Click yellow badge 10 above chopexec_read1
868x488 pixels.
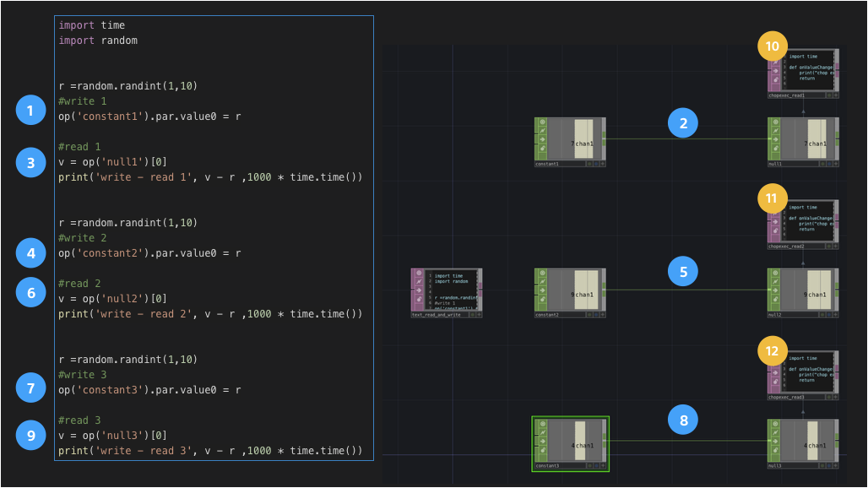coord(771,46)
